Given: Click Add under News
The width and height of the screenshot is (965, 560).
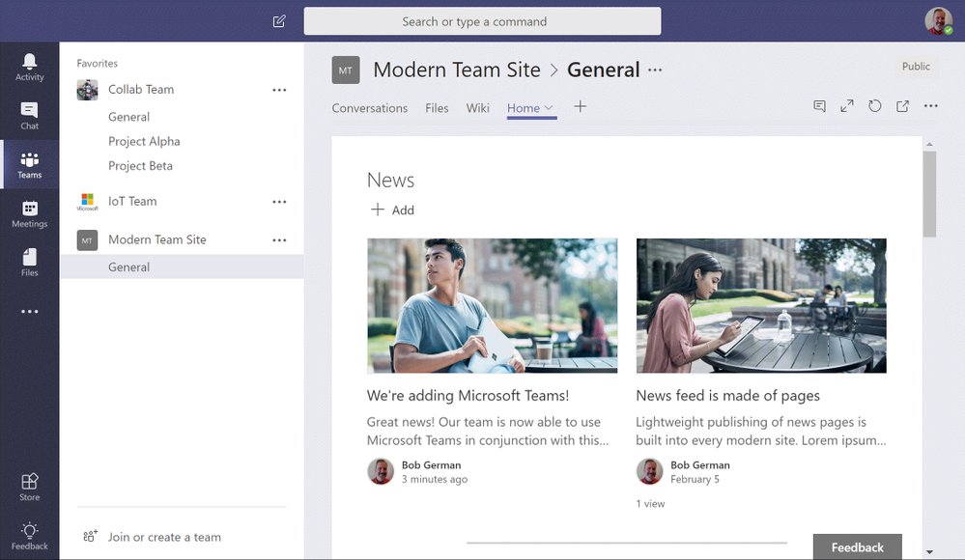Looking at the screenshot, I should click(x=392, y=210).
